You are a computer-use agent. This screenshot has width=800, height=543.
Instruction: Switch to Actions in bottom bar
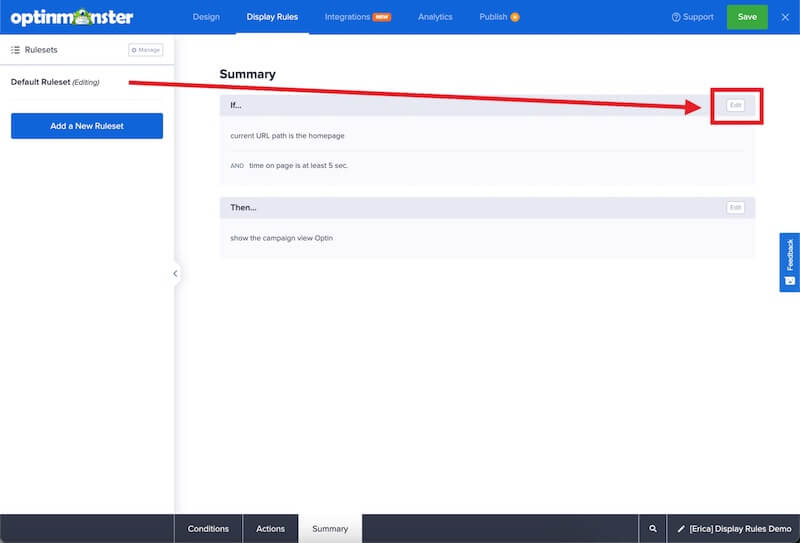click(270, 529)
